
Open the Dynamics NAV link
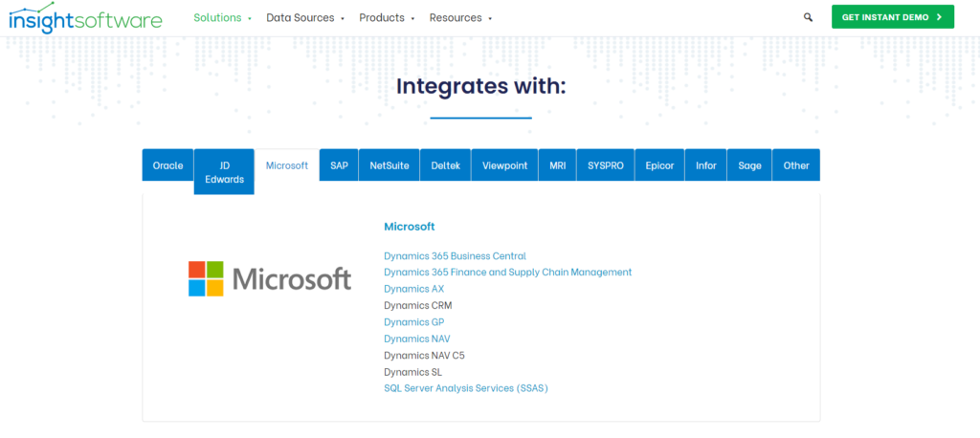pos(417,339)
